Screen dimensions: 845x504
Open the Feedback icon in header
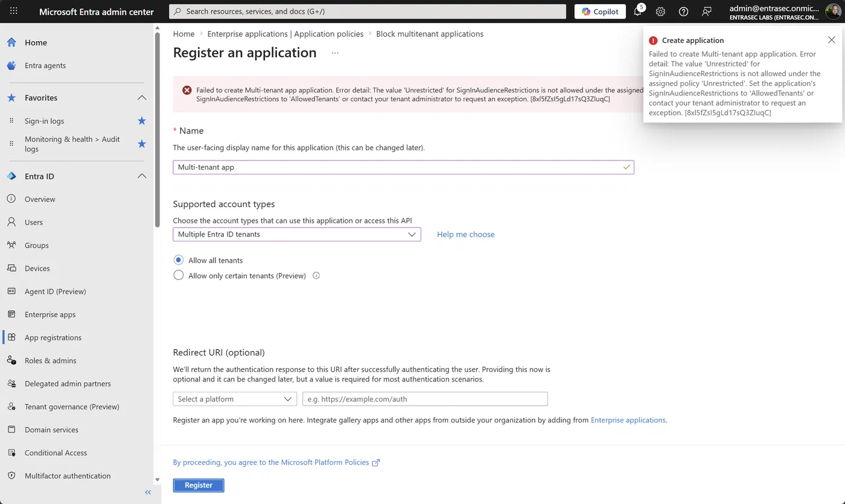coord(707,11)
